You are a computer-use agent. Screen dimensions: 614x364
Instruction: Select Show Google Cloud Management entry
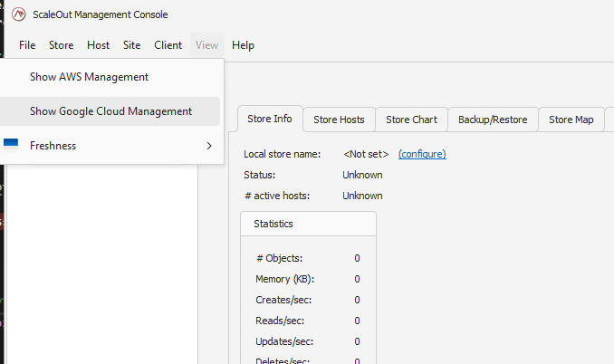click(x=110, y=111)
